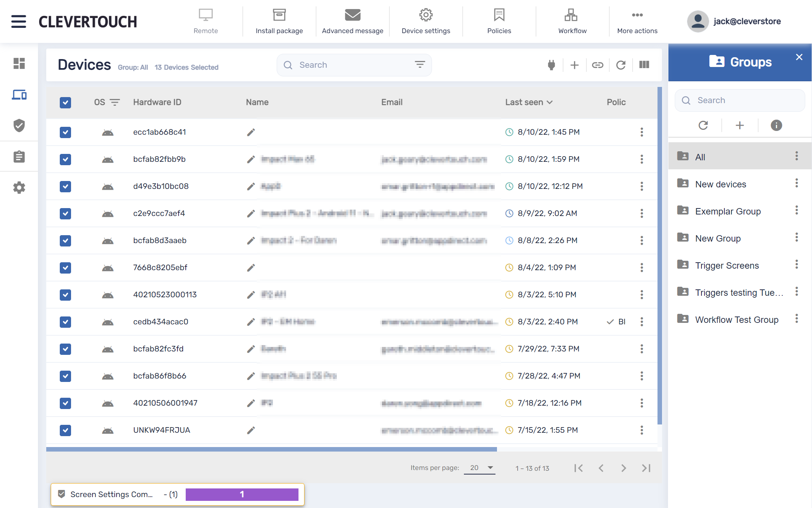Open the column chooser icon
The width and height of the screenshot is (812, 508).
(x=644, y=65)
